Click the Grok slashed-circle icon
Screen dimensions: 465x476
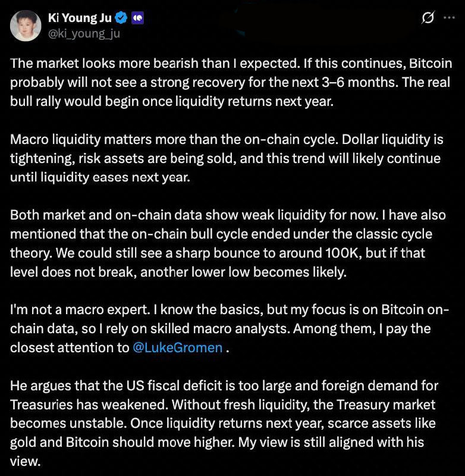click(427, 18)
